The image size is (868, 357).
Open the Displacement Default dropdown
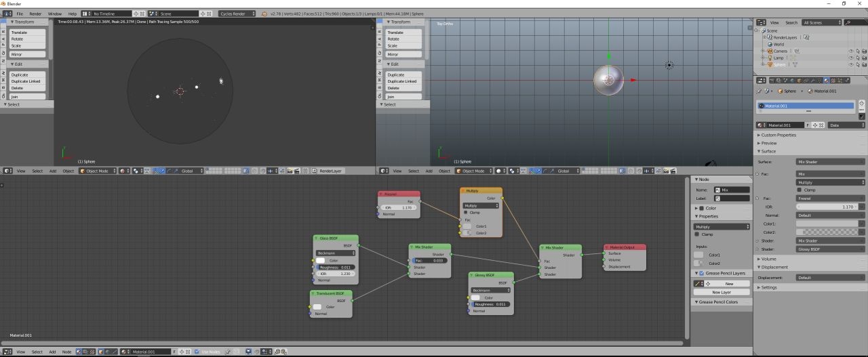click(829, 278)
